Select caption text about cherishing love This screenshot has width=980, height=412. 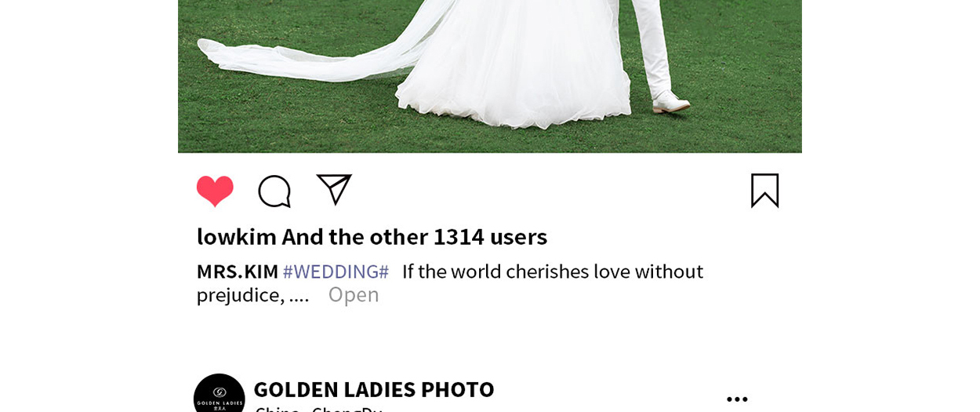click(x=553, y=272)
